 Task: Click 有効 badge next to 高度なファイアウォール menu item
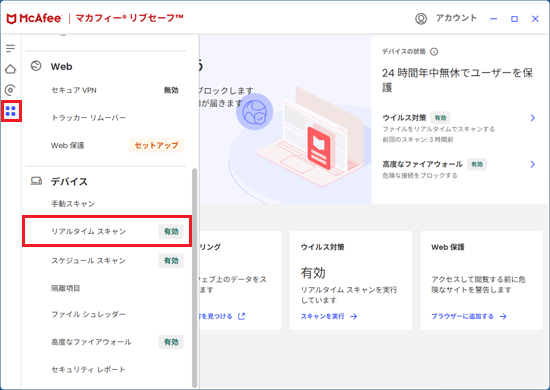(171, 342)
